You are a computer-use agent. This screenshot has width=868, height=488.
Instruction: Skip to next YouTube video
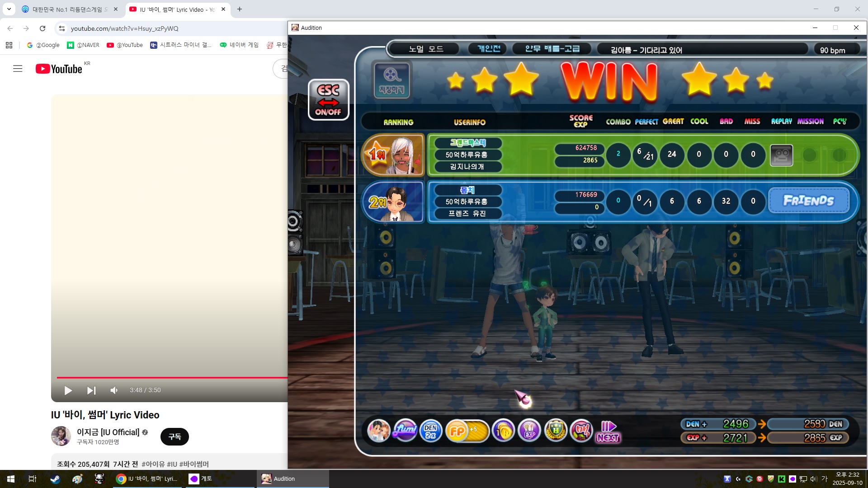91,390
